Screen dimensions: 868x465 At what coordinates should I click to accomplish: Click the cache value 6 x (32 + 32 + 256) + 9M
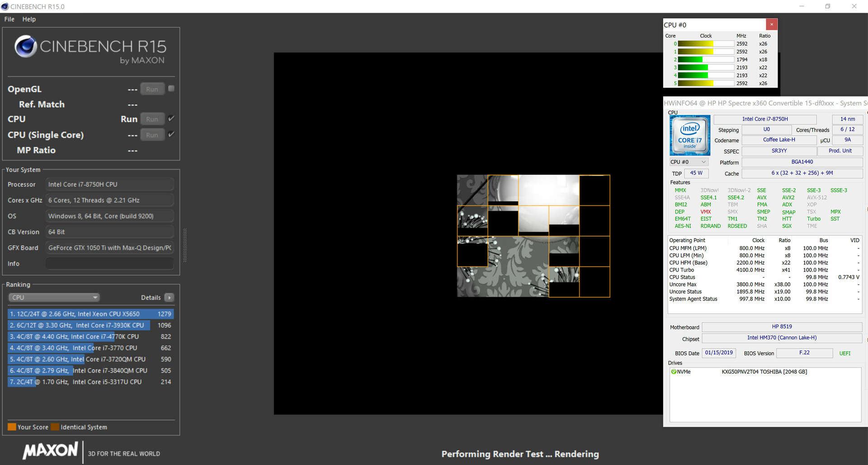coord(802,173)
